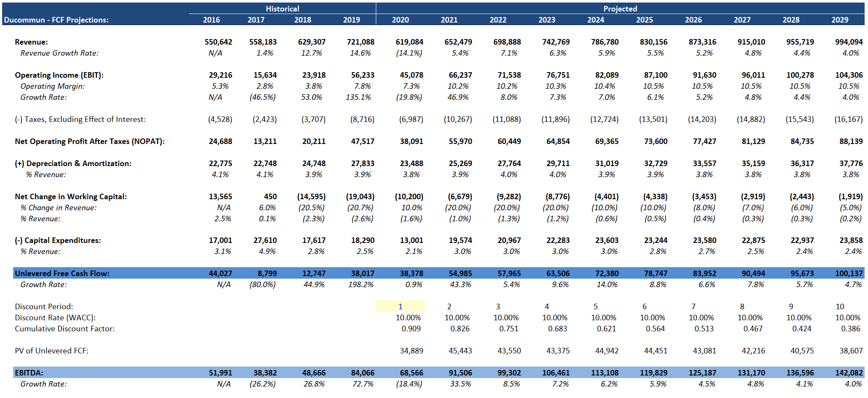This screenshot has width=868, height=398.
Task: Select 2016 revenue value 550,642
Action: point(218,42)
